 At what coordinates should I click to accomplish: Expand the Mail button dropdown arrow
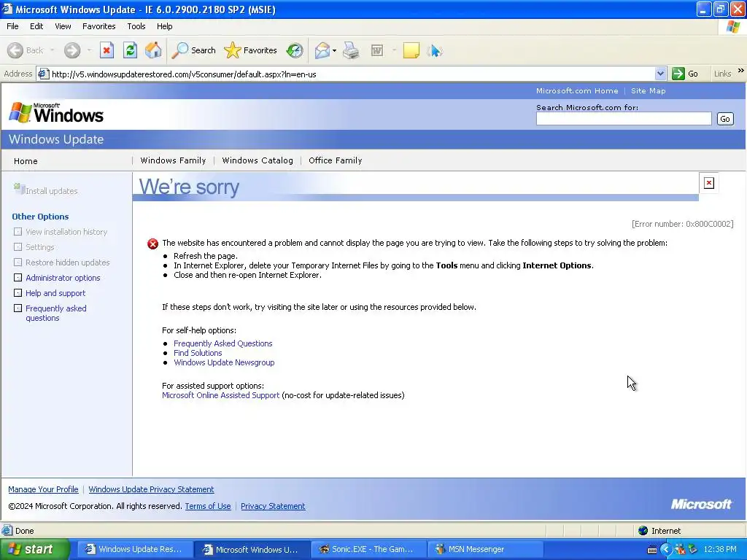pyautogui.click(x=334, y=50)
